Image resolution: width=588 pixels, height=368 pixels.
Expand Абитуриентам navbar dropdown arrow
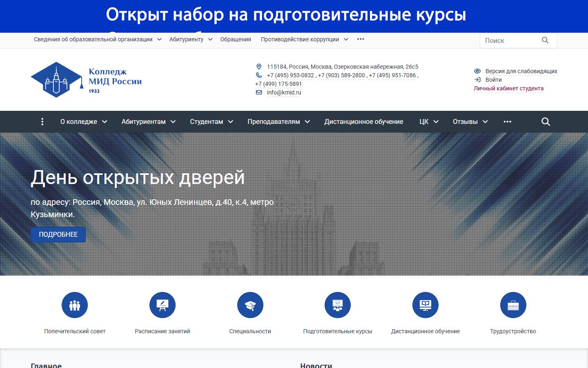(x=173, y=121)
